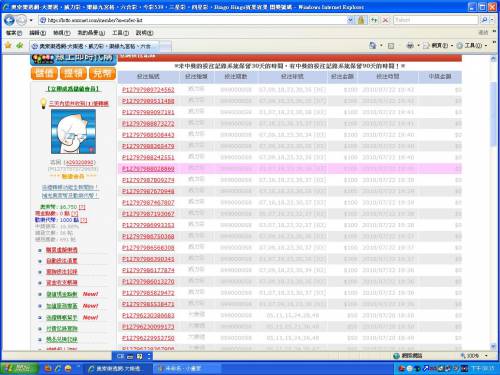Click the vertical page scrollbar thumb
Viewport: 500px width, 375px height.
pos(493,113)
